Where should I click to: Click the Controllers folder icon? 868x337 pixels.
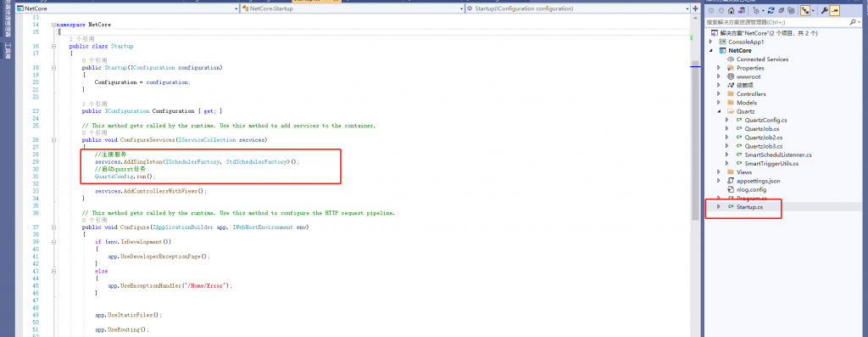[x=731, y=93]
